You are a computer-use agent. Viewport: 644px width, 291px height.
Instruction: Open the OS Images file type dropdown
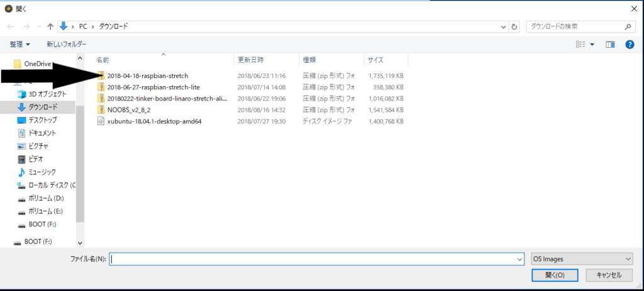pyautogui.click(x=581, y=259)
